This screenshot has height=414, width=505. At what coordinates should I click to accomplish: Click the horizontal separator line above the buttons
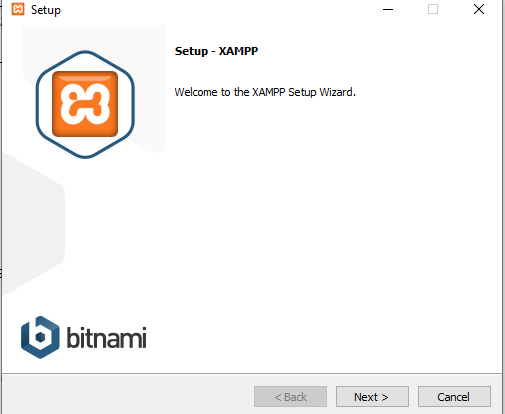(x=252, y=373)
